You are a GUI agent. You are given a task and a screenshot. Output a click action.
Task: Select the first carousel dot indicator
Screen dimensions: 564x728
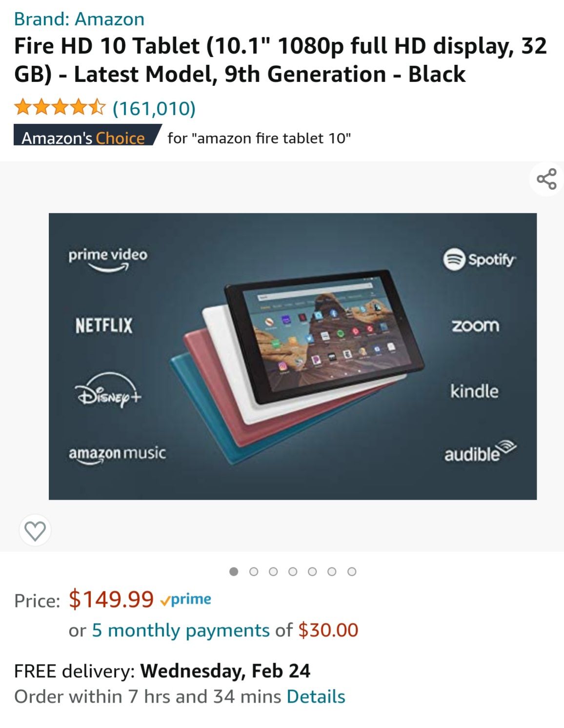pyautogui.click(x=234, y=571)
